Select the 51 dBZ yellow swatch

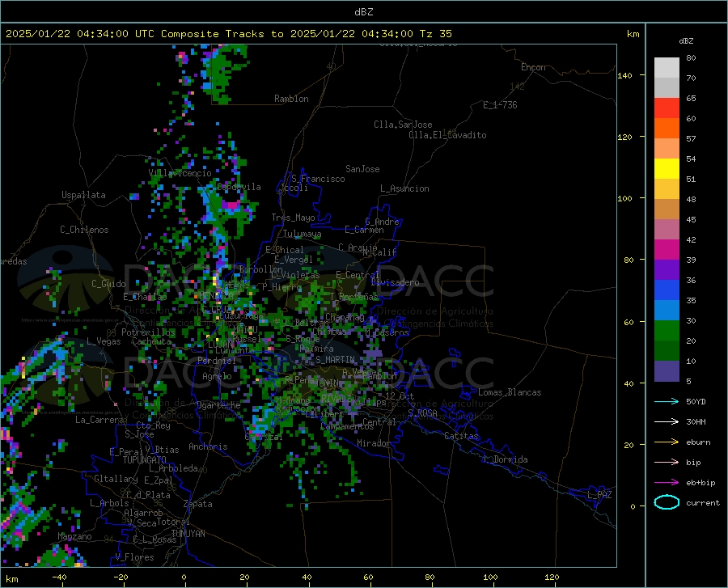point(667,169)
